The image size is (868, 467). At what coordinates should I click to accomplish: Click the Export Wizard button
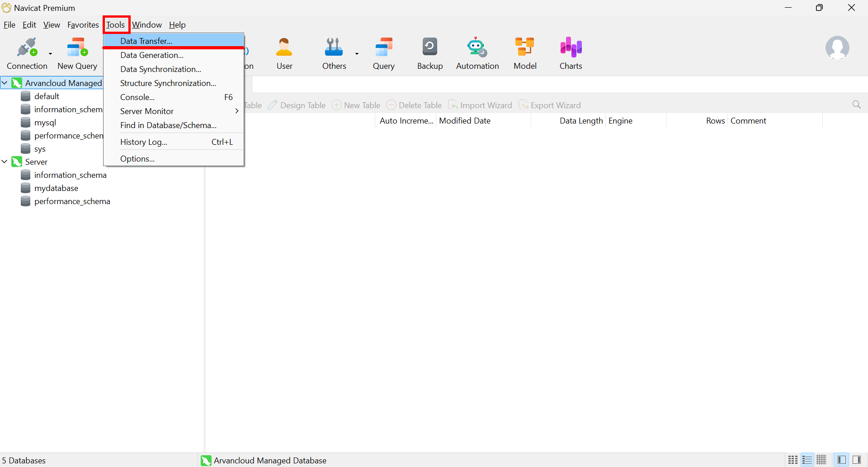(x=550, y=105)
